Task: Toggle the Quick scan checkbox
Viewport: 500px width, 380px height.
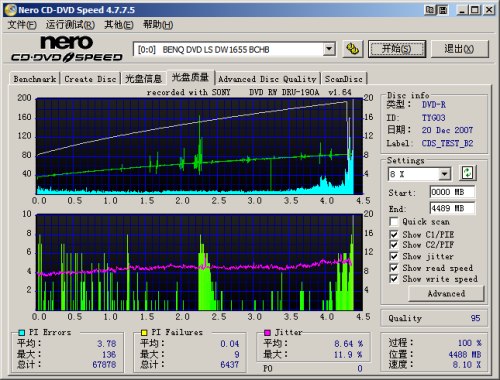Action: pos(394,222)
